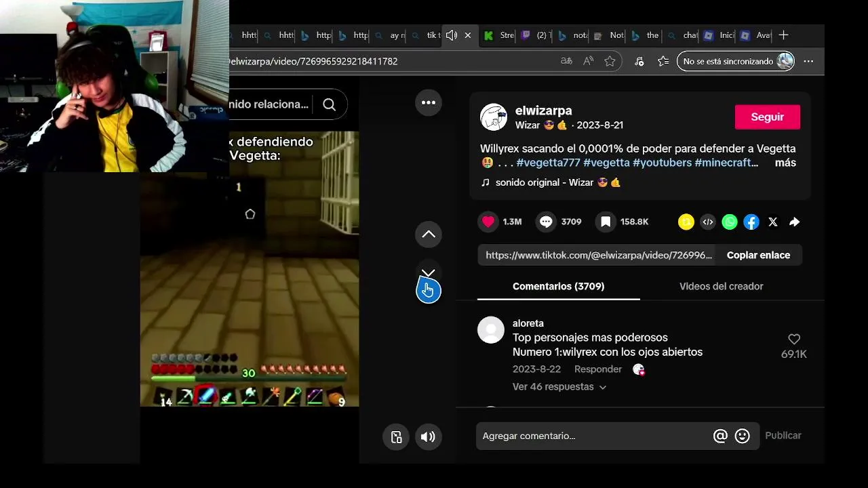This screenshot has width=868, height=488.
Task: Share video to Facebook
Action: pyautogui.click(x=751, y=222)
